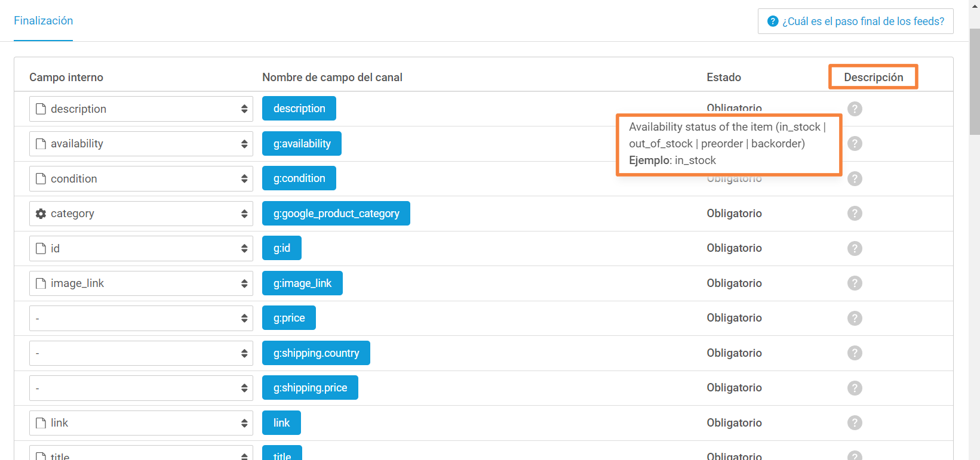Show help for g:google_product_category row
Screen dimensions: 980x460
tap(855, 213)
